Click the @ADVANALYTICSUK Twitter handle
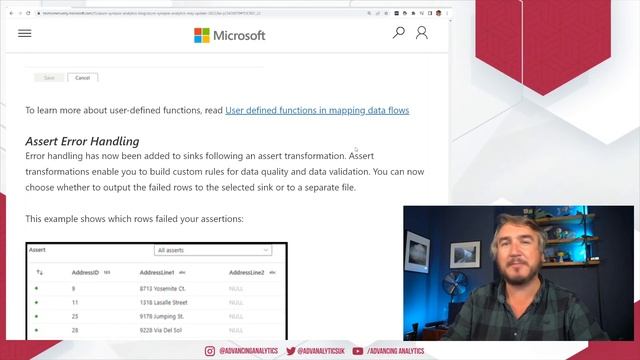The width and height of the screenshot is (640, 360). (321, 351)
